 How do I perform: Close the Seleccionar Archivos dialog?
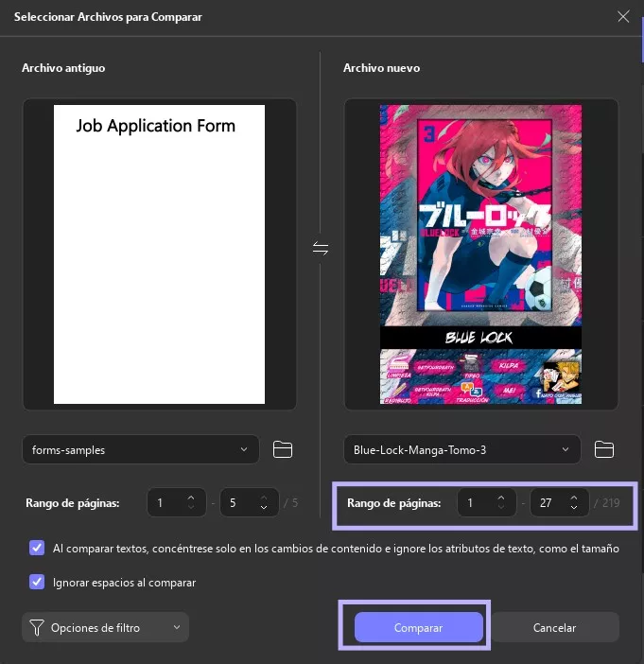pos(623,16)
